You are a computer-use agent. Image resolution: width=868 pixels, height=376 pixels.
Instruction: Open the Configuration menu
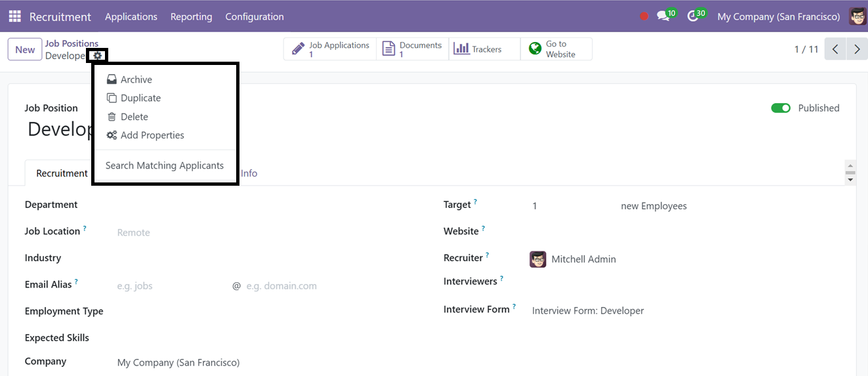click(255, 16)
